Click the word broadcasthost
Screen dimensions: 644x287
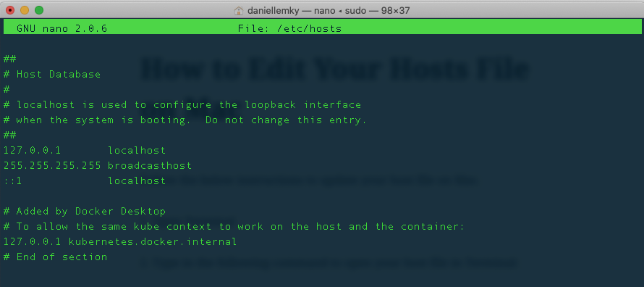pos(150,166)
